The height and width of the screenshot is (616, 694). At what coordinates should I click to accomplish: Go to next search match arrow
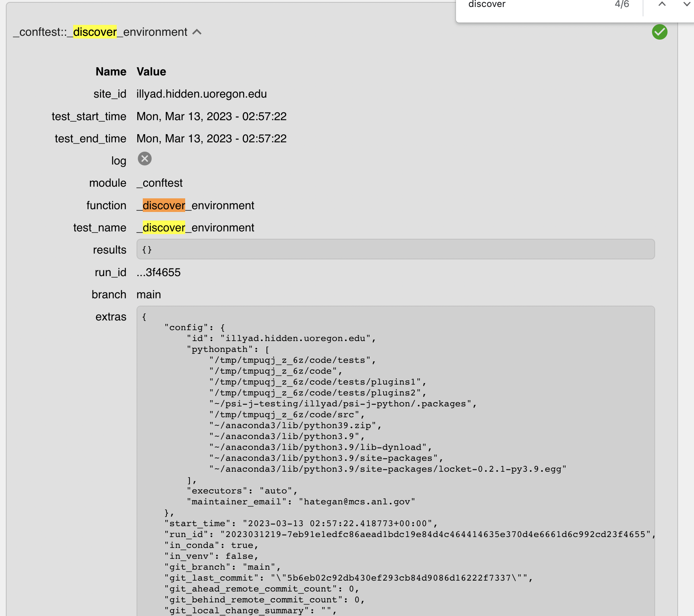[x=687, y=4]
